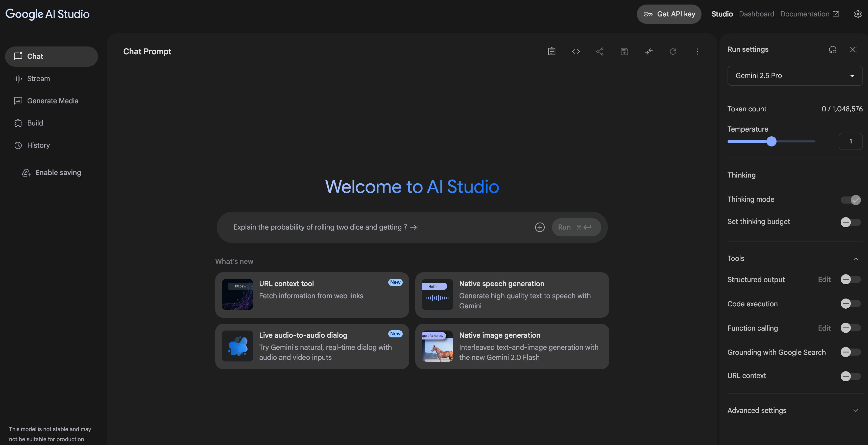Switch to the Dashboard tab

(x=756, y=14)
